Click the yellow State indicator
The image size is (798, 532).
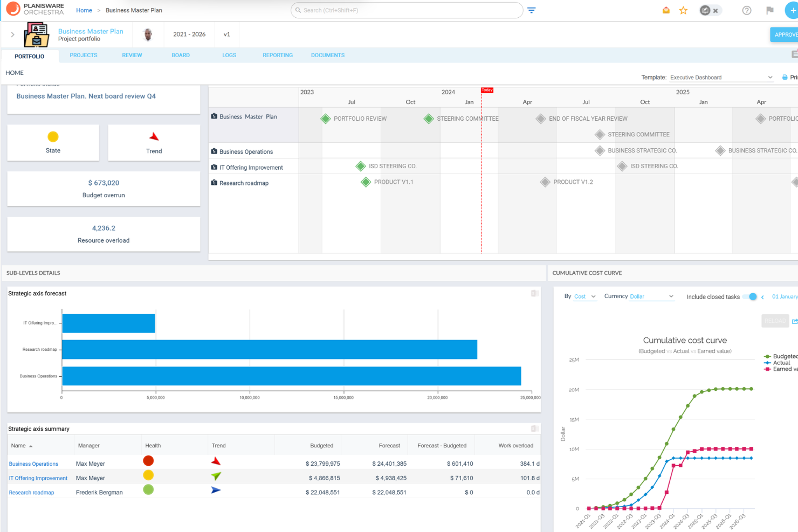point(53,137)
